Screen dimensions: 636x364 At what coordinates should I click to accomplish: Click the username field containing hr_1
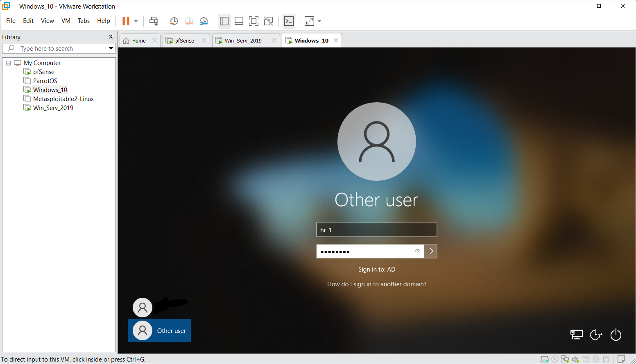coord(377,230)
